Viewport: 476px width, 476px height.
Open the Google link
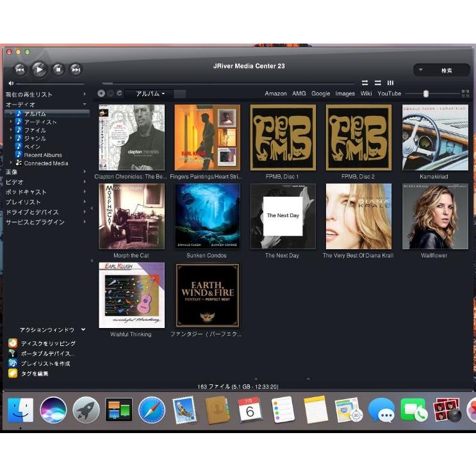coord(320,94)
